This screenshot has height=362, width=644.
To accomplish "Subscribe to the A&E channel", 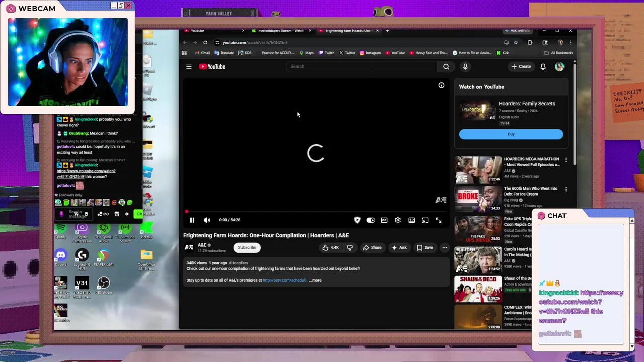I will pyautogui.click(x=247, y=247).
